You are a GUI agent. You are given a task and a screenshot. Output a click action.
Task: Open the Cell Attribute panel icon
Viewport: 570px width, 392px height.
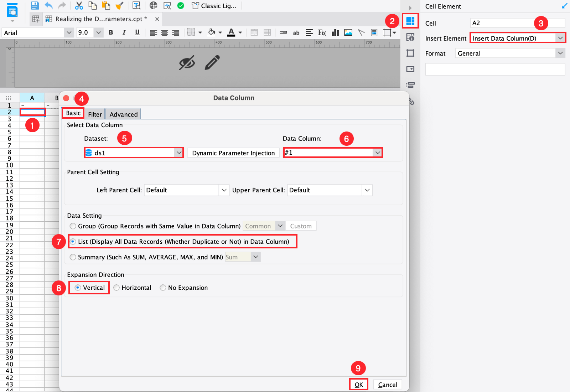(x=410, y=37)
